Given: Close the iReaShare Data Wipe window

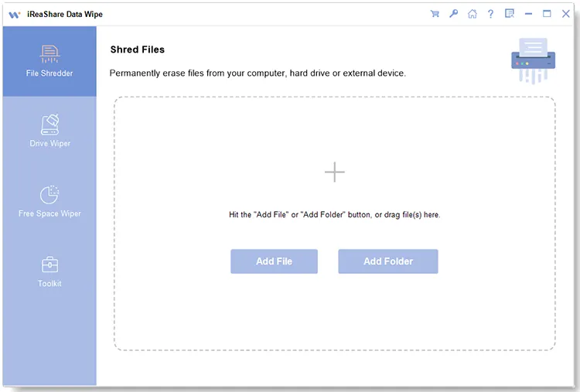Looking at the screenshot, I should [565, 14].
